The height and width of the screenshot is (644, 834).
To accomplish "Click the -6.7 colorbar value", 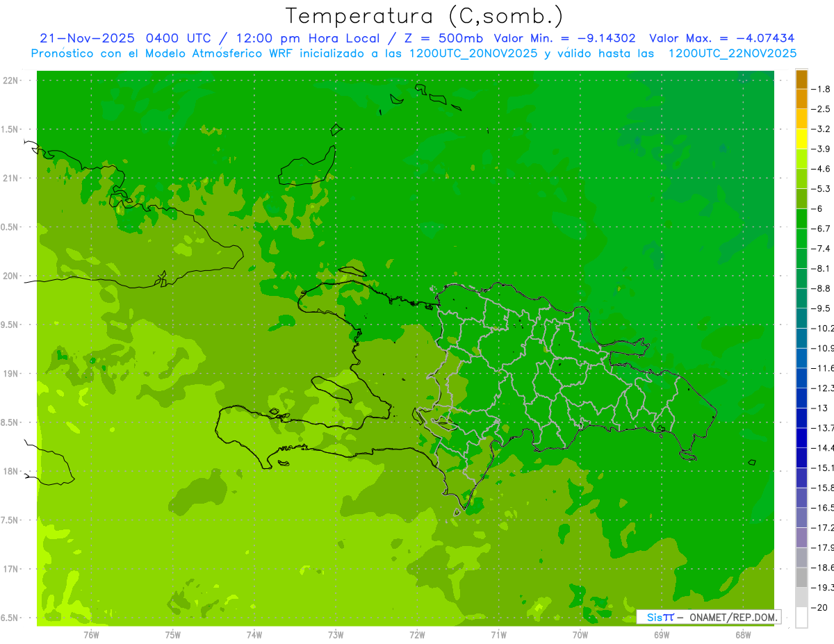I will [820, 229].
